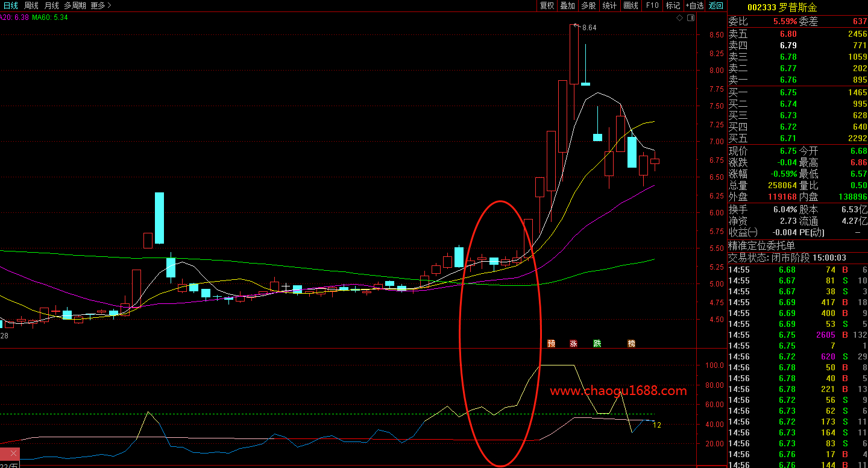The height and width of the screenshot is (468, 868).
Task: Click the 委差 value 637
Action: pos(860,22)
